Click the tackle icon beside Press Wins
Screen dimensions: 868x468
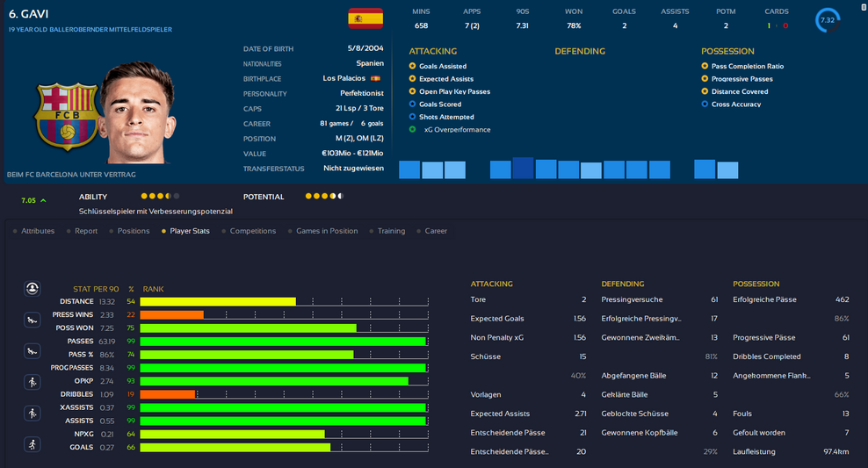(x=33, y=319)
